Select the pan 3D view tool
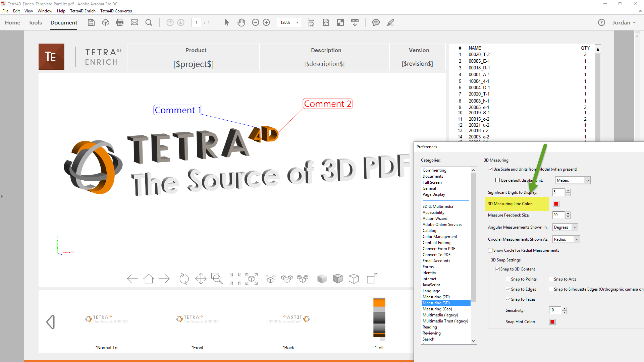The image size is (644, 362). click(201, 279)
